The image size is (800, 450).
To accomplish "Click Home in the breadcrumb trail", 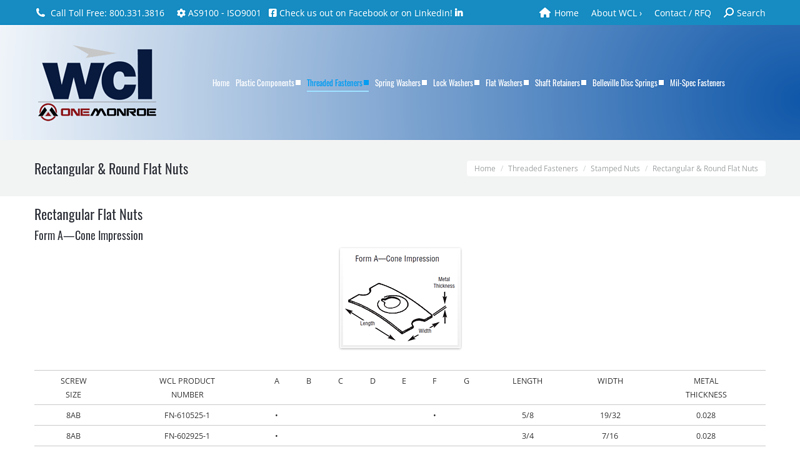I will (x=485, y=168).
